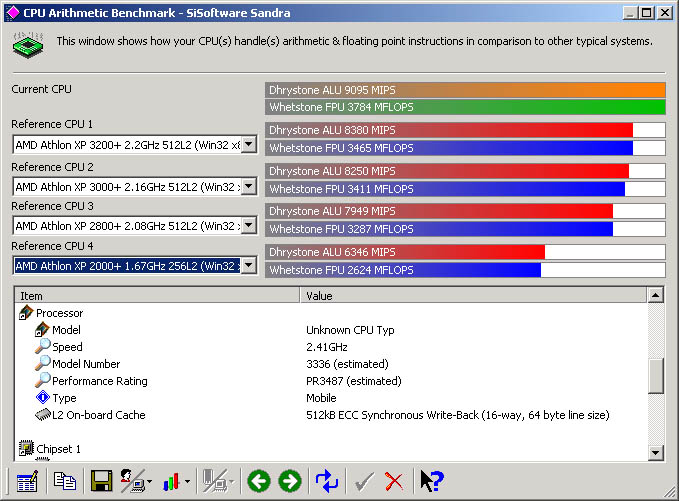Click the Item column header

tap(157, 296)
